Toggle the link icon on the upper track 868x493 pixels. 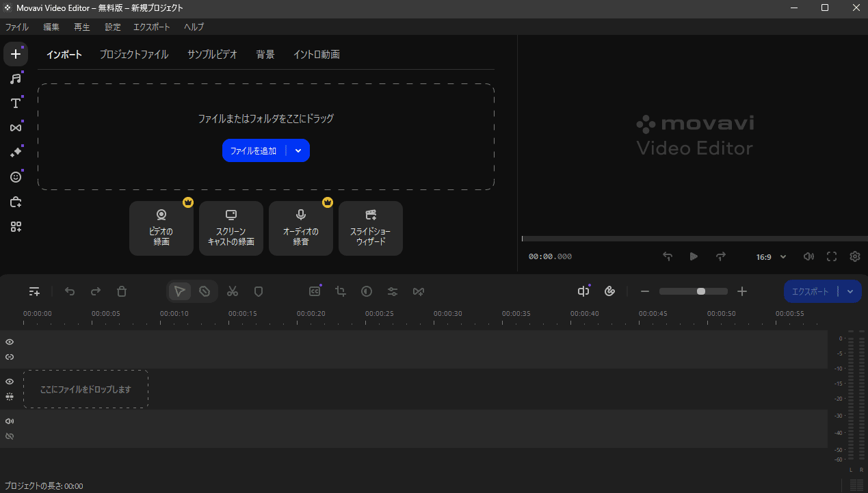(x=10, y=356)
